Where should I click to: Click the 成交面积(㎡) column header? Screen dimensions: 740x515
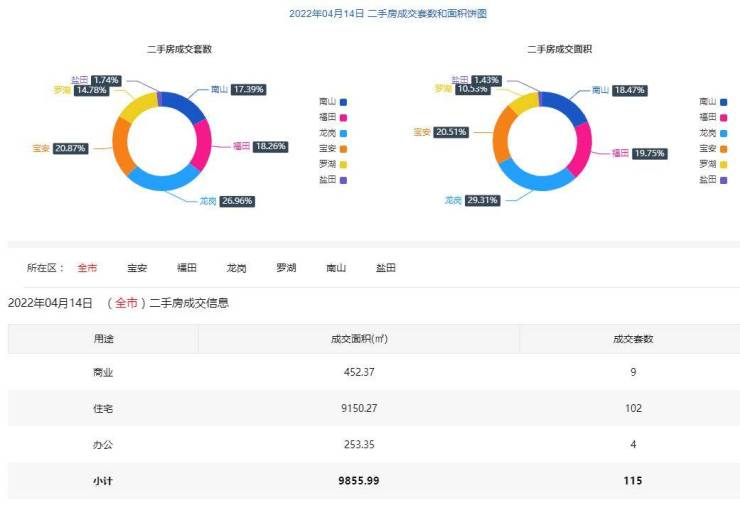coord(359,339)
